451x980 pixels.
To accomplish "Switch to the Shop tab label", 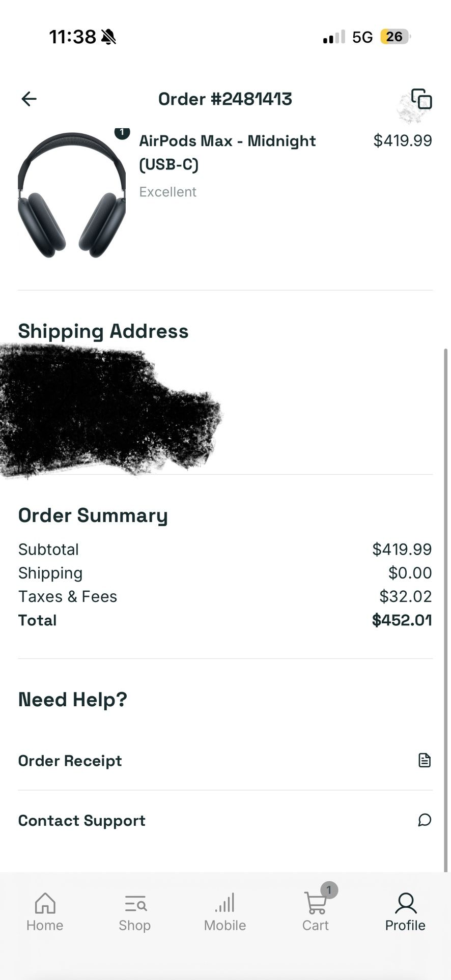I will (135, 925).
